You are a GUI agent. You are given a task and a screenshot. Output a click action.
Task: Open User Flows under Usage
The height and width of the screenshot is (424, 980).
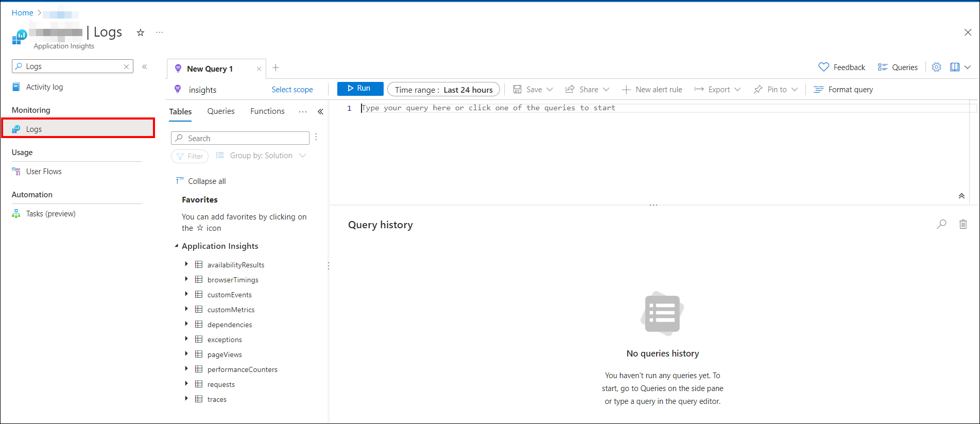point(44,172)
